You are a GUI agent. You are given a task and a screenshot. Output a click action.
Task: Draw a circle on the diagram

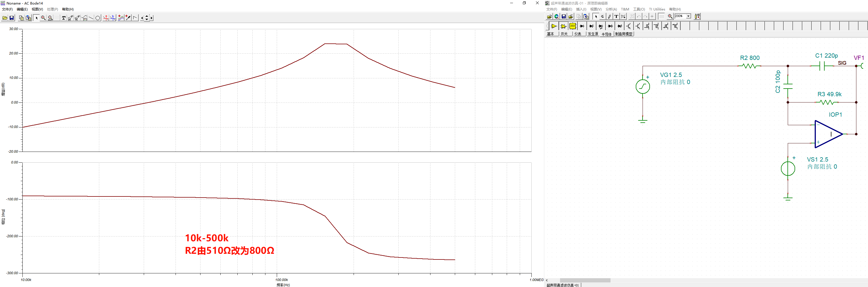[x=98, y=18]
